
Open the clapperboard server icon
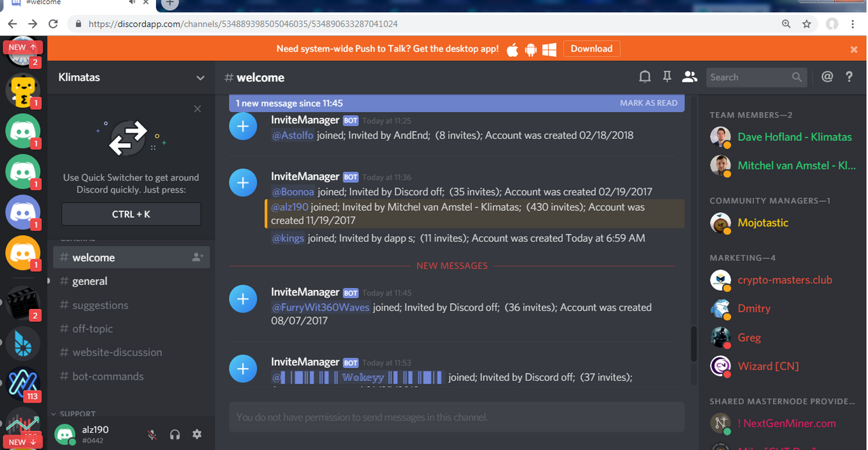pos(23,303)
